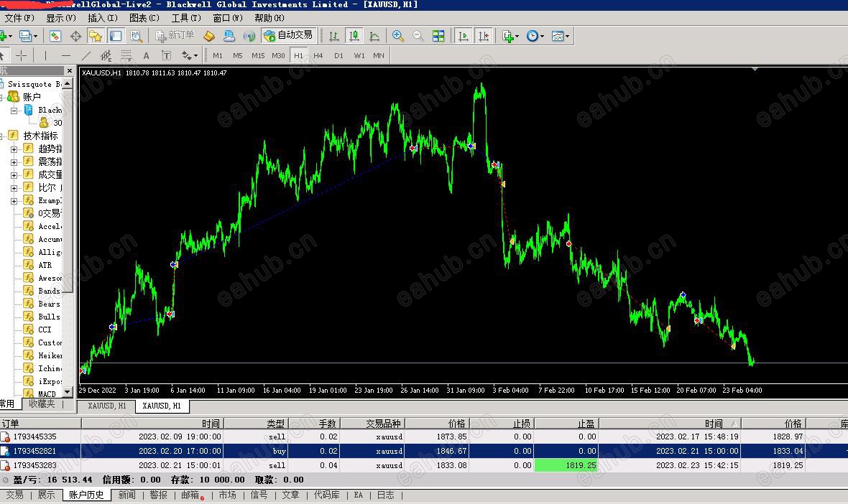Select the CCI indicator in navigator
This screenshot has height=504, width=848.
pos(45,330)
